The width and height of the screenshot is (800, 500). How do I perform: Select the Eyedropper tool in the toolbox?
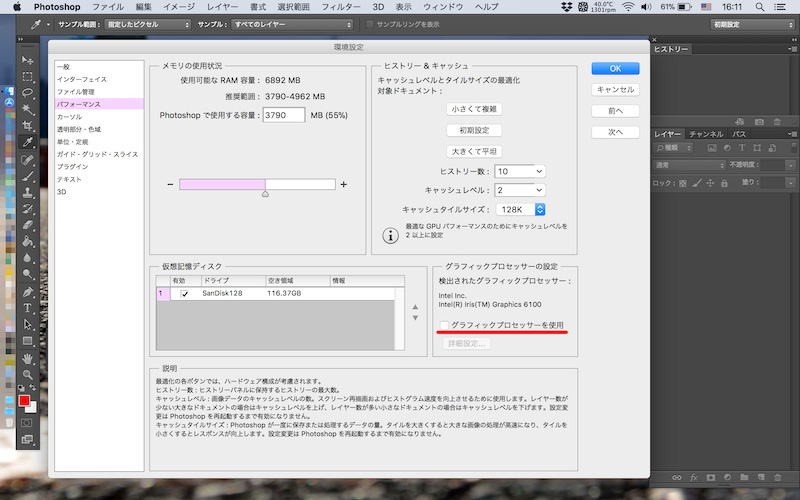point(28,142)
